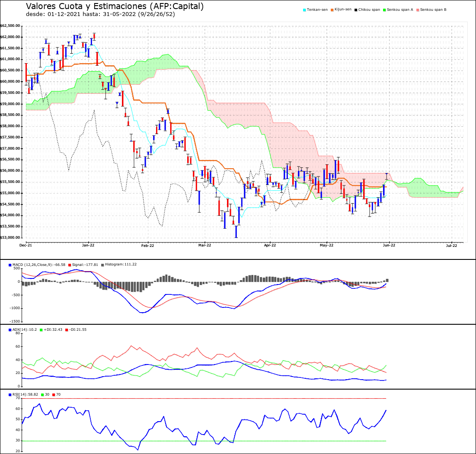Click the $53,000.00 price axis label
Viewport: 476px width, 454px height.
click(10, 238)
